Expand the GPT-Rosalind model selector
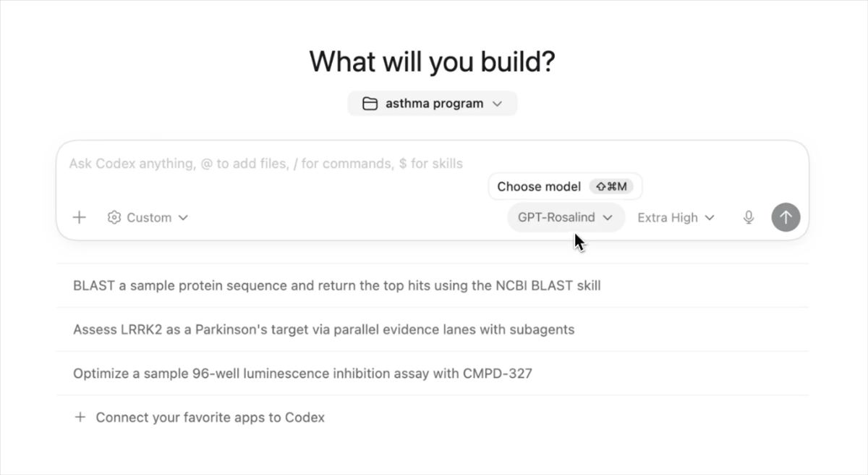 tap(566, 217)
